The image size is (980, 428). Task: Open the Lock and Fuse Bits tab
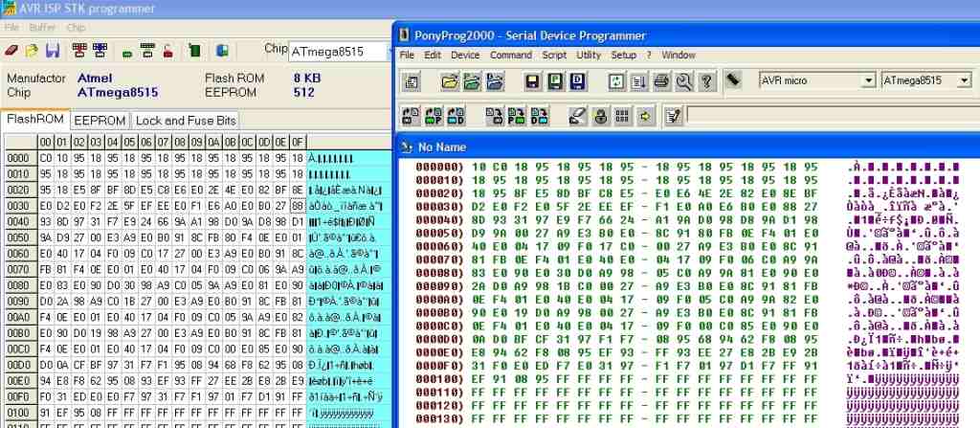[x=186, y=121]
